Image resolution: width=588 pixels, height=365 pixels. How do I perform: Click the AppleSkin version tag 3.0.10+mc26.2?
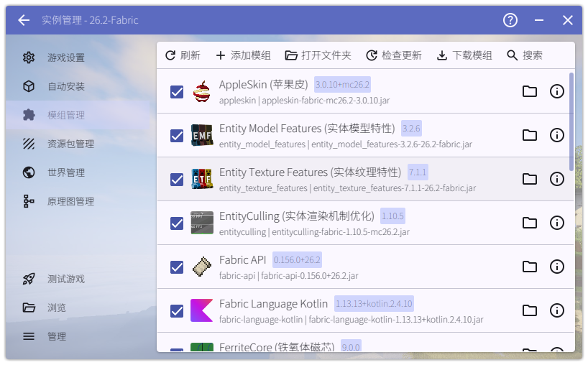coord(342,85)
